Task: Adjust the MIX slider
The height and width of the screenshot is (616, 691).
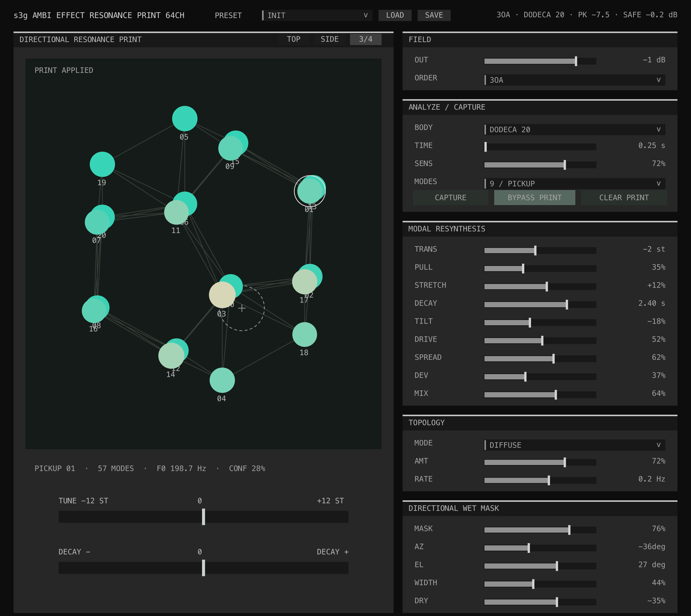Action: click(540, 395)
